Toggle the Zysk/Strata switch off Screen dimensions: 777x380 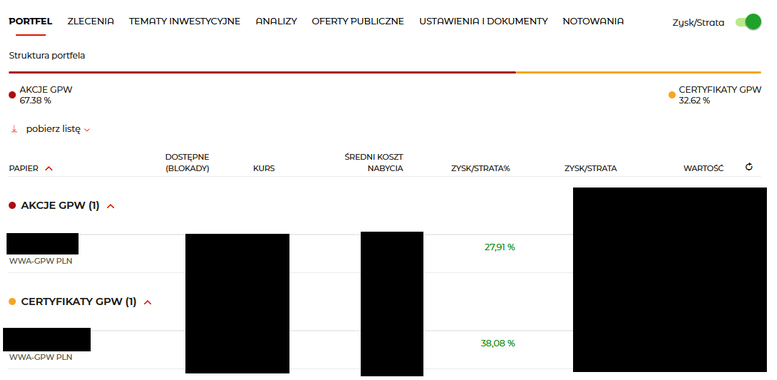click(x=748, y=22)
